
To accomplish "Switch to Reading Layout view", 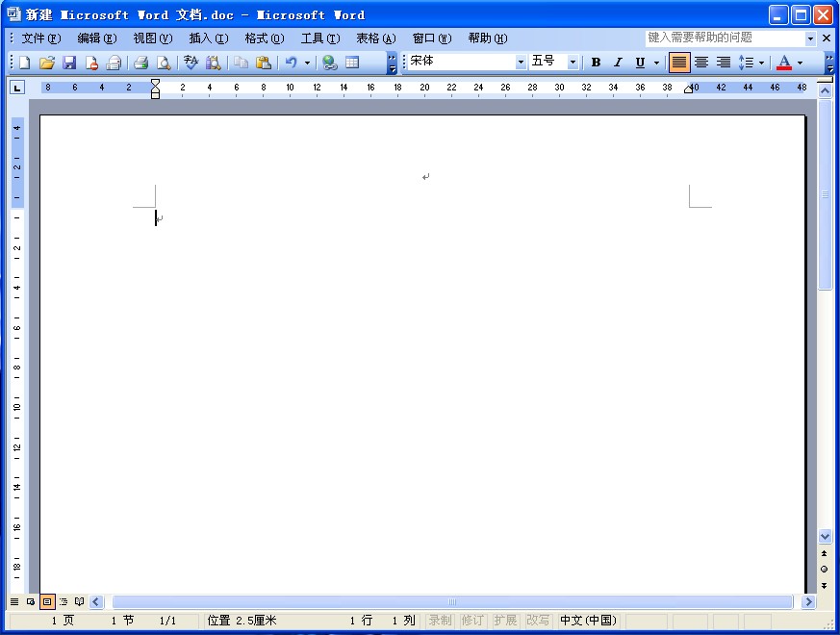I will point(79,601).
